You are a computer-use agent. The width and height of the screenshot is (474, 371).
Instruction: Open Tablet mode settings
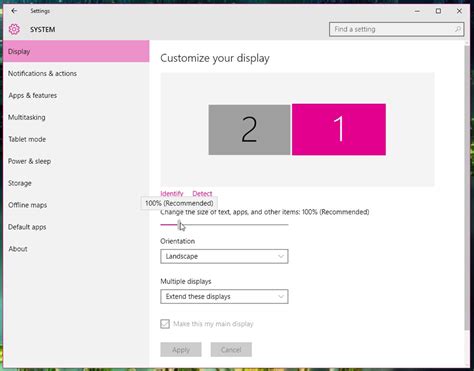click(76, 139)
